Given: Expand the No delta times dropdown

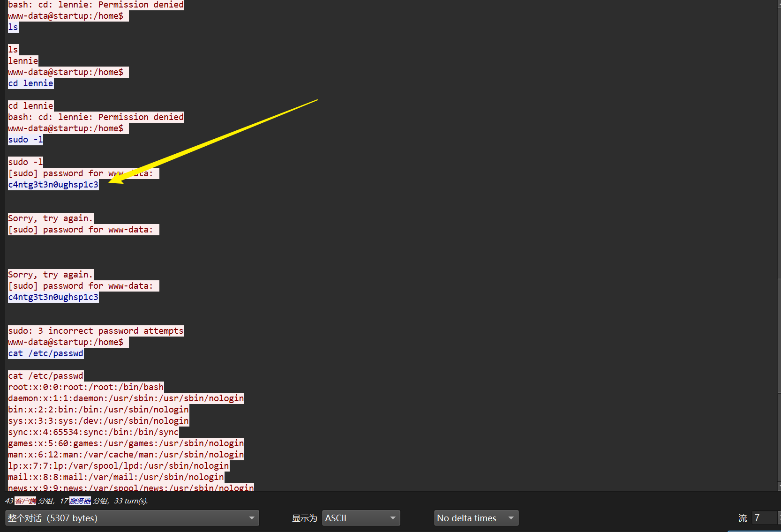Looking at the screenshot, I should click(476, 518).
